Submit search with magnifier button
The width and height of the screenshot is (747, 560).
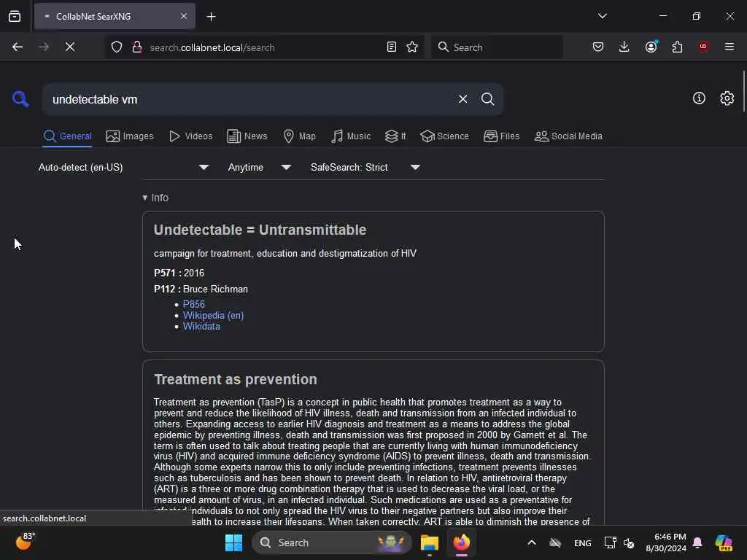[x=487, y=99]
